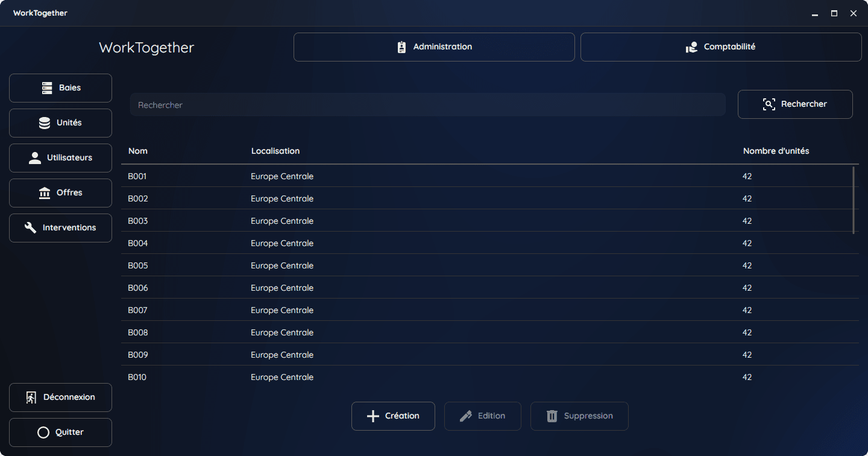Screen dimensions: 868x456
Task: Click the magnifier scan icon on Rechercher
Action: click(769, 104)
